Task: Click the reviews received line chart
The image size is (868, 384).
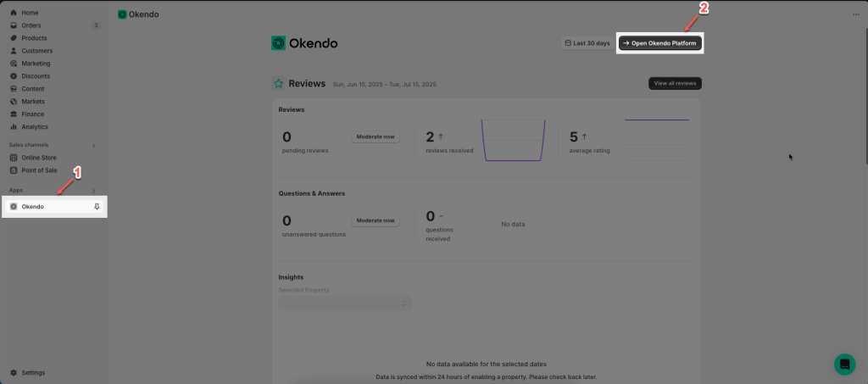Action: click(x=513, y=141)
